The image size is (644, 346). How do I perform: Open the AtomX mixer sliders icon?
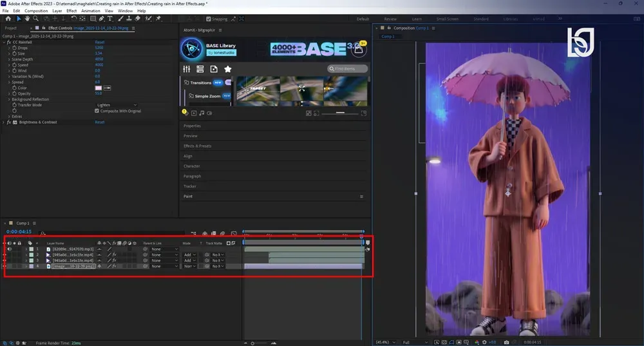pyautogui.click(x=187, y=69)
